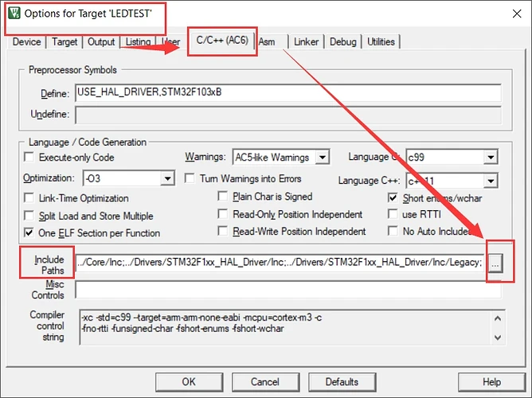532x398 pixels.
Task: Check Turn Warnings into Errors
Action: (x=190, y=178)
